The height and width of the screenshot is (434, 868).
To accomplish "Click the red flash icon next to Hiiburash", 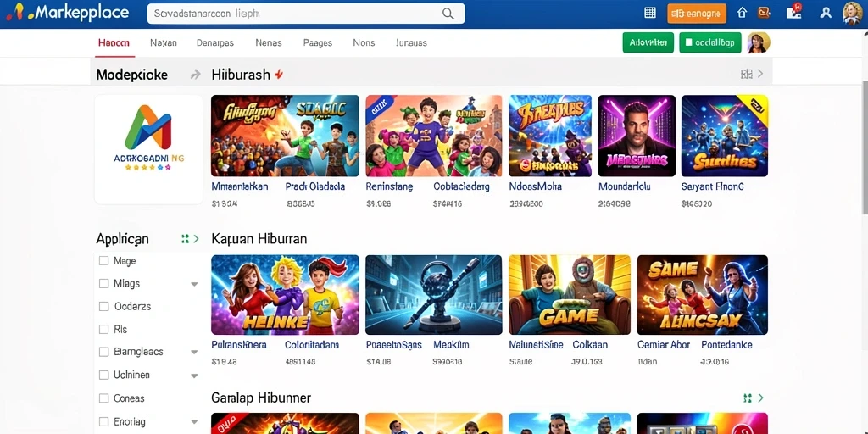I will coord(279,75).
